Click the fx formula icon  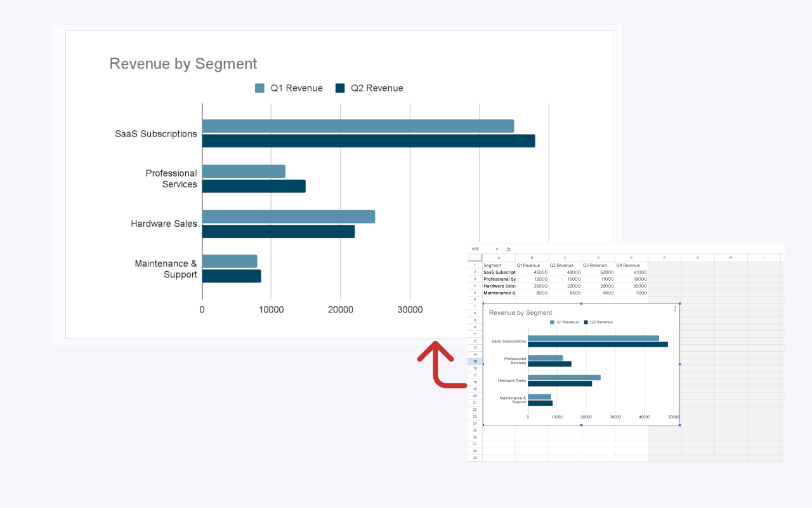tap(508, 249)
